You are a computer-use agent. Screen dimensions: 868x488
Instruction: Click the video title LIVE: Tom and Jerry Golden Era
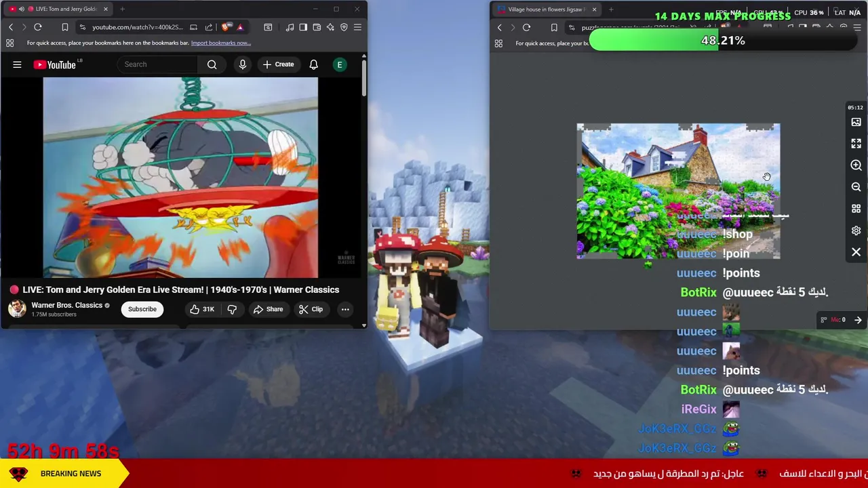tap(181, 289)
